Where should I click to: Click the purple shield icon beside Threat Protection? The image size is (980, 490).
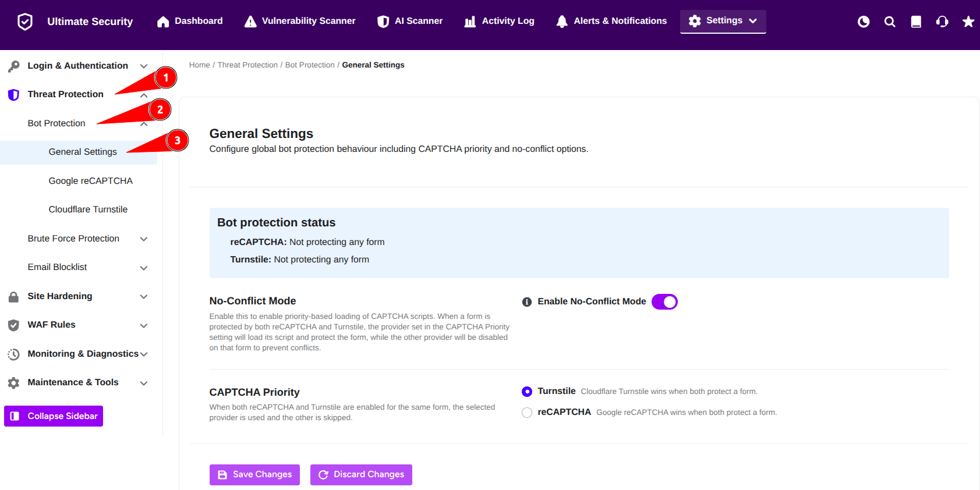tap(13, 95)
